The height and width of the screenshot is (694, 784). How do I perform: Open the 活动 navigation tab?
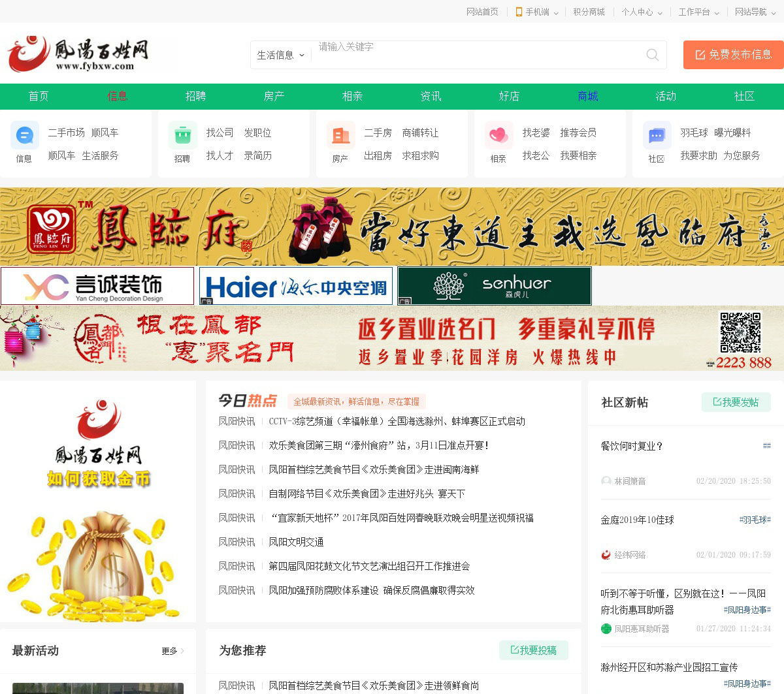point(666,96)
